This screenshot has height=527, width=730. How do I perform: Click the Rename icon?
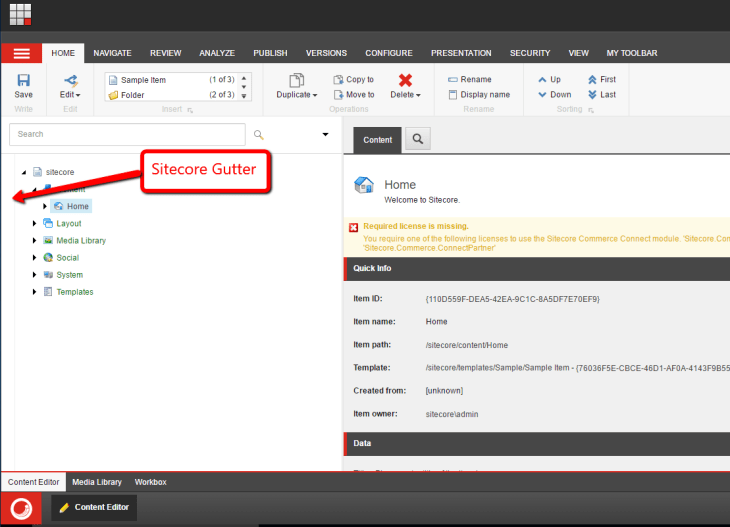(453, 80)
